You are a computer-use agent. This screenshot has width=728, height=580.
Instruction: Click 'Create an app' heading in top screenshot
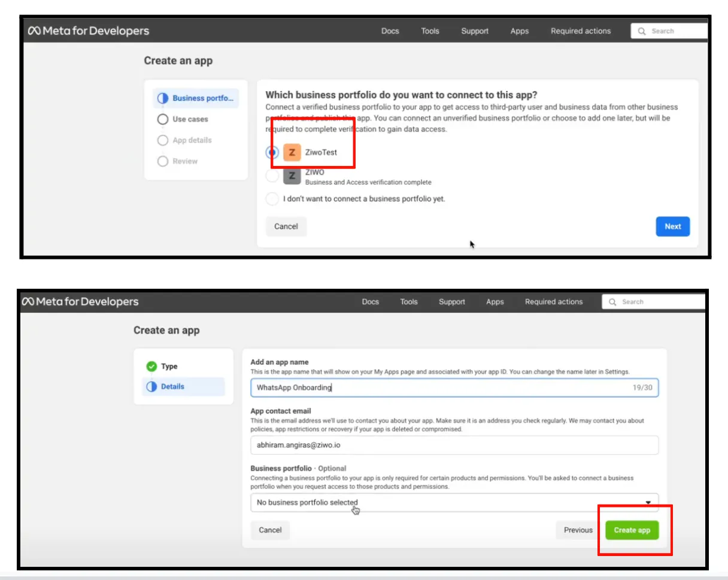(x=178, y=61)
